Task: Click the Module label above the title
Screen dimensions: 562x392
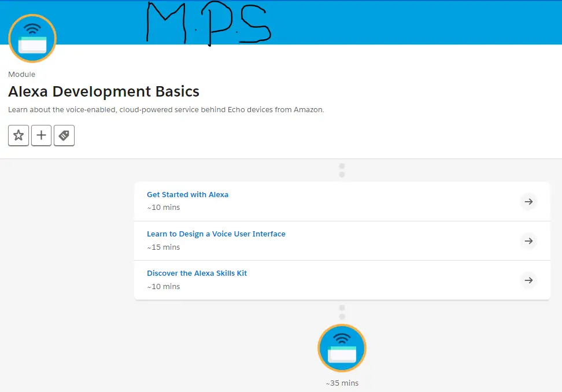Action: [21, 75]
